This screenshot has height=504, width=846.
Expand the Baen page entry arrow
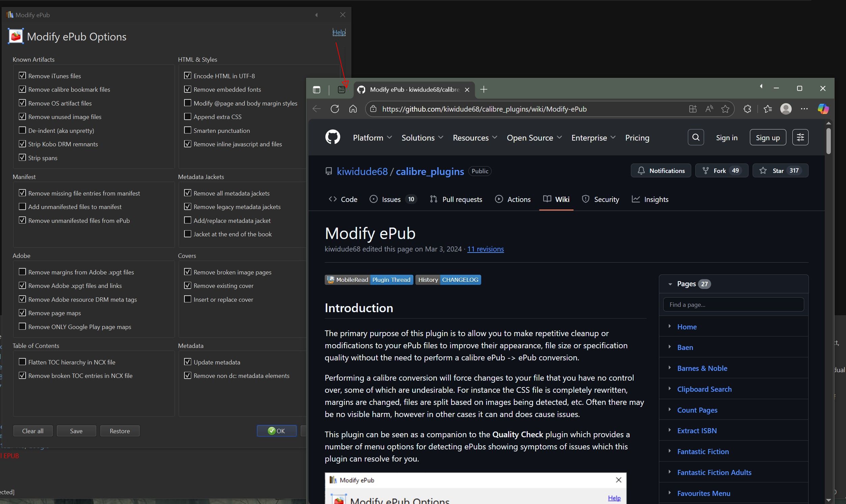point(670,347)
